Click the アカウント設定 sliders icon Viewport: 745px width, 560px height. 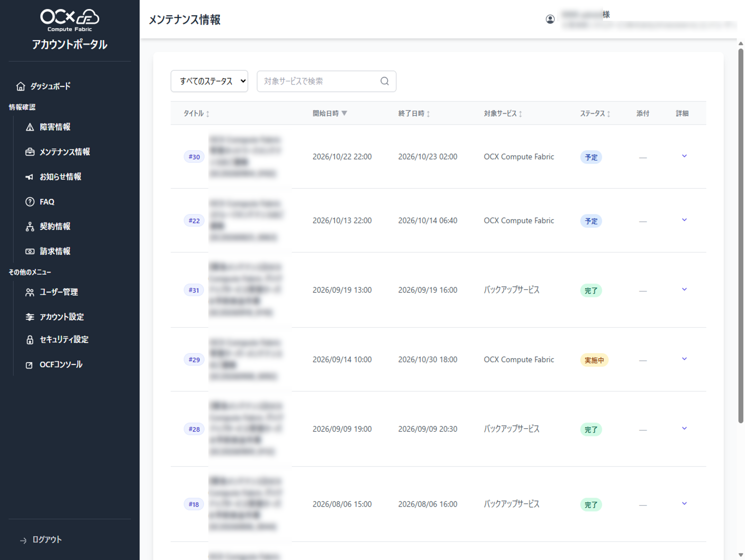click(x=30, y=317)
